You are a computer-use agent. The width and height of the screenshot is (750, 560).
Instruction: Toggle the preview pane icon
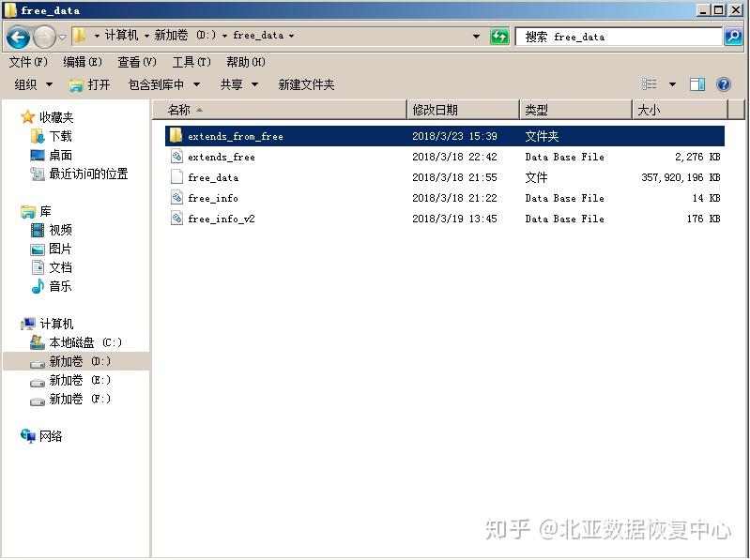[697, 84]
